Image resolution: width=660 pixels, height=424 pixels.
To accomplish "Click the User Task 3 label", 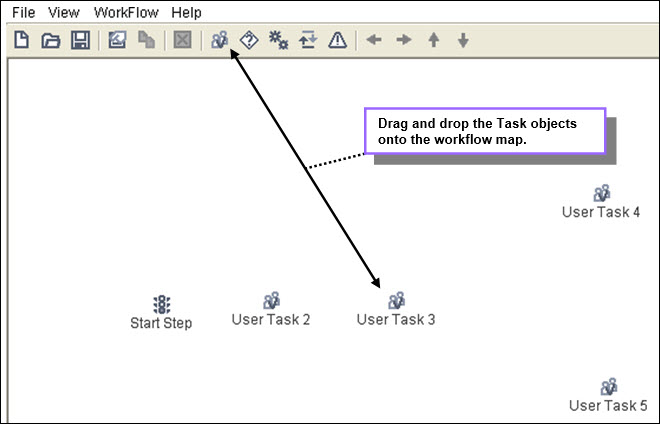I will (396, 320).
